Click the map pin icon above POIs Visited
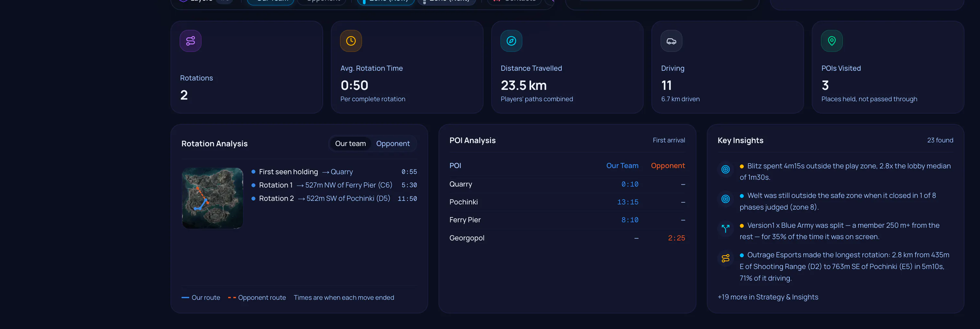This screenshot has width=980, height=329. (832, 41)
